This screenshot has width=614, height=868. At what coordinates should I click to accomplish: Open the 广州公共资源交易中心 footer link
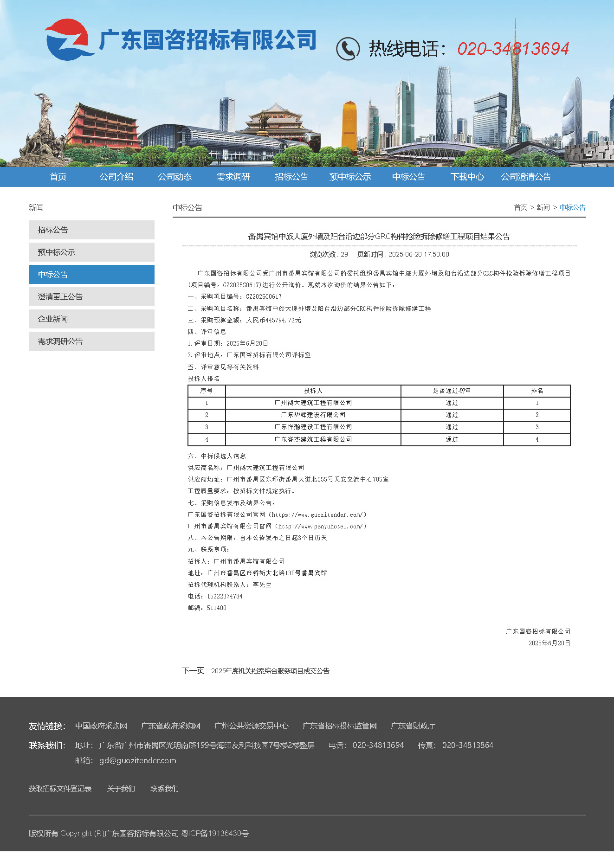pos(251,726)
